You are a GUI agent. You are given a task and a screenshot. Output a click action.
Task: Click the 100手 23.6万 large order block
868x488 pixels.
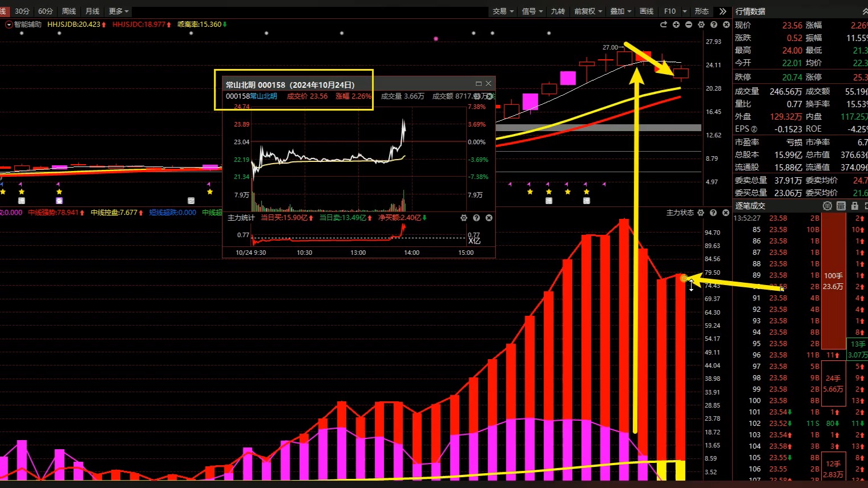[x=833, y=281]
